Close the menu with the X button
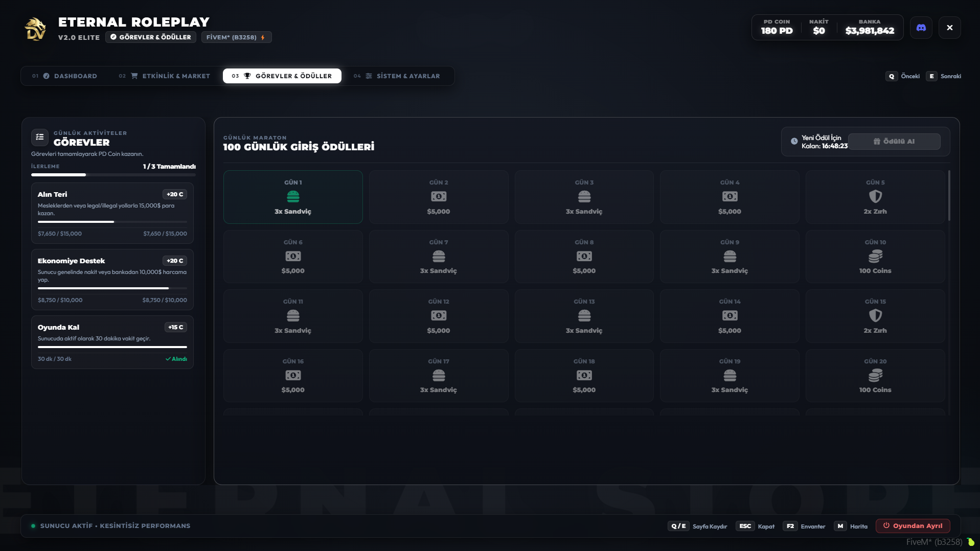The height and width of the screenshot is (551, 980). tap(949, 28)
